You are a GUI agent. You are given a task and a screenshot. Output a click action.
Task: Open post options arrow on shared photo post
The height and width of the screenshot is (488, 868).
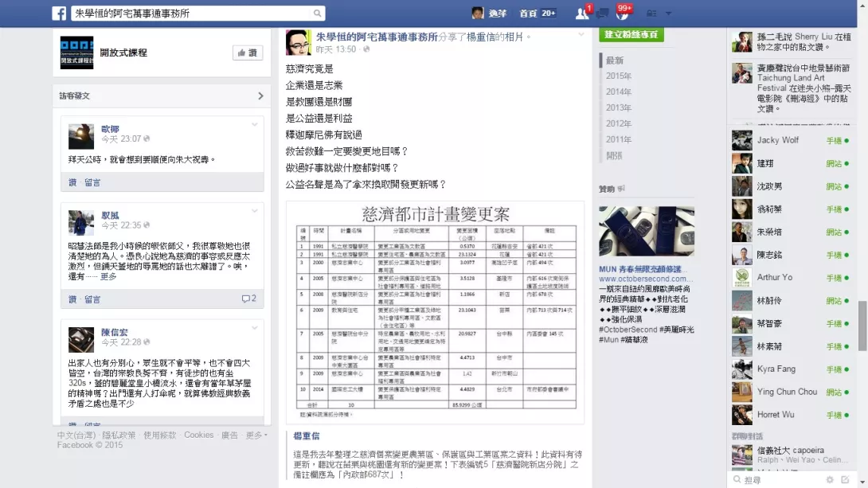[x=581, y=34]
